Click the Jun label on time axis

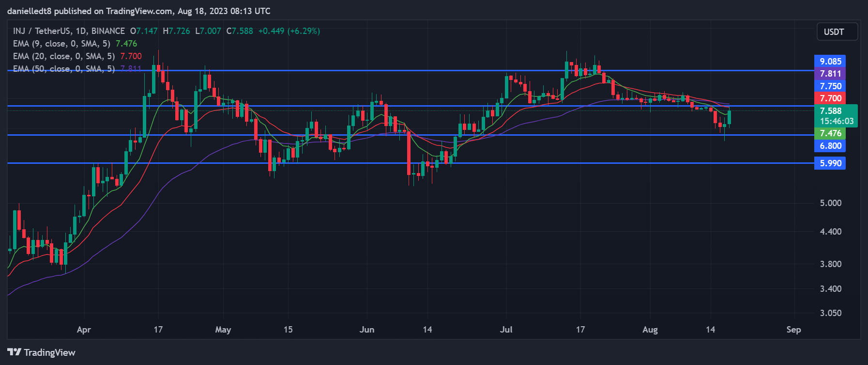coord(367,330)
